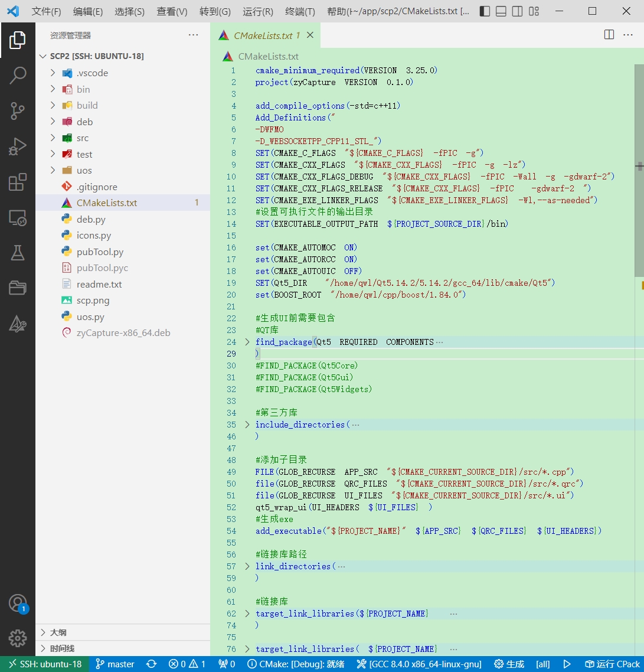
Task: Open deb.py in the explorer
Action: (91, 219)
